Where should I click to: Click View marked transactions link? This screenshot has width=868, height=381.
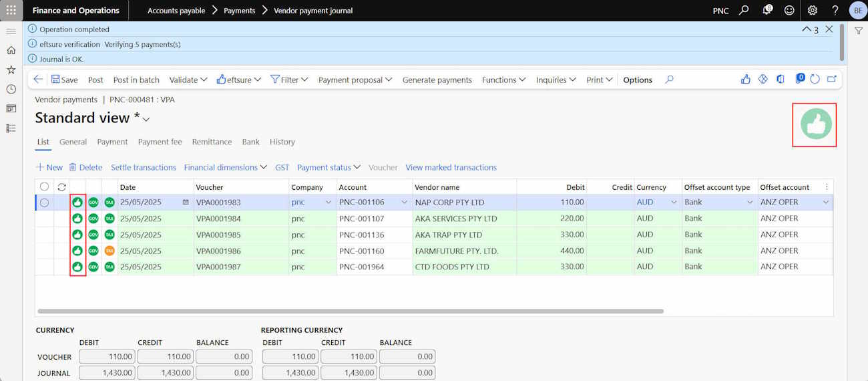(x=451, y=167)
